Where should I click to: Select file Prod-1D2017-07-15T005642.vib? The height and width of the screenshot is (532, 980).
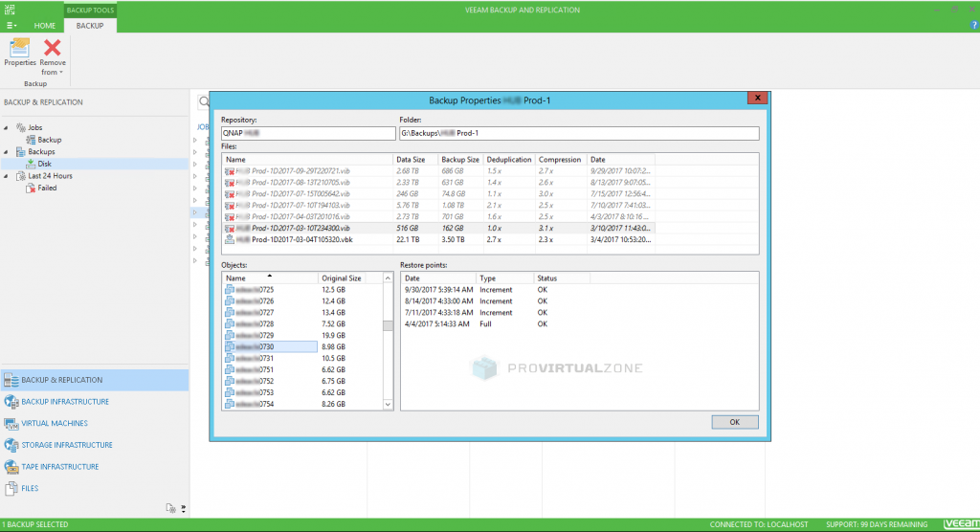438,194
